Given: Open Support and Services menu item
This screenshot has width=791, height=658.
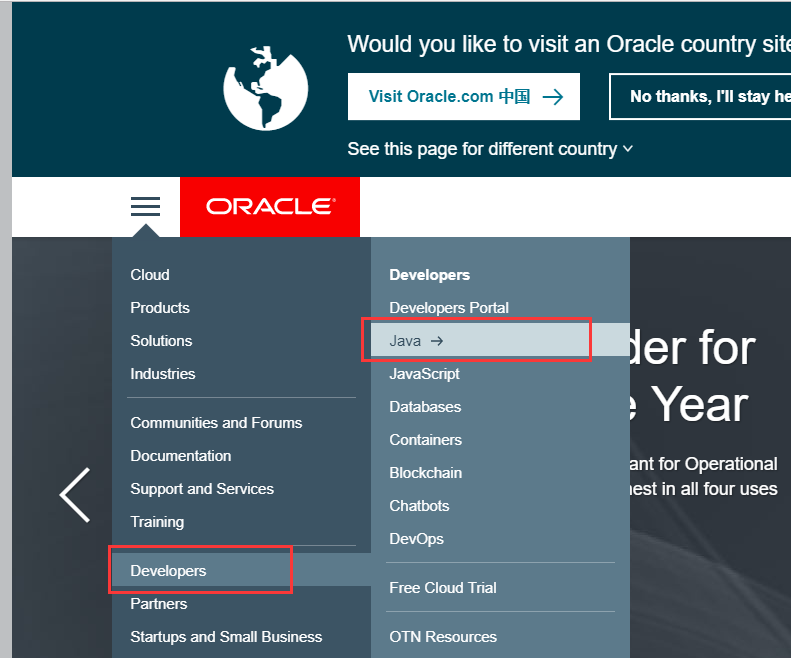Looking at the screenshot, I should coord(202,489).
